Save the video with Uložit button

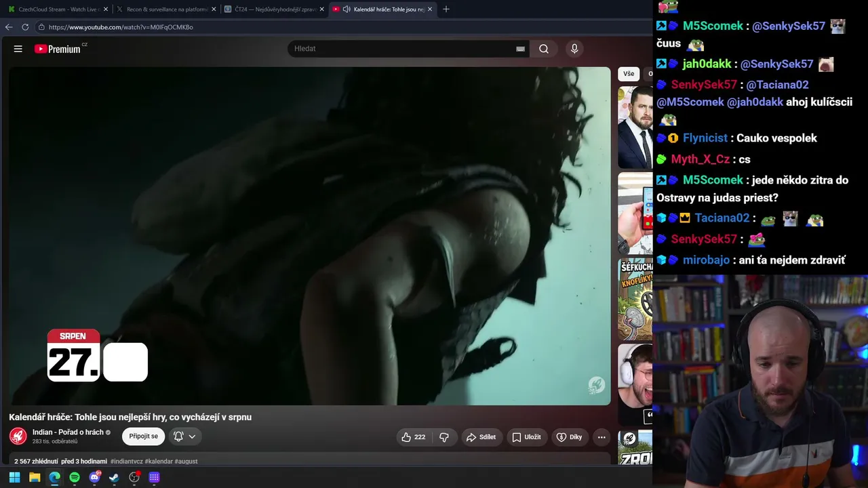click(x=526, y=437)
